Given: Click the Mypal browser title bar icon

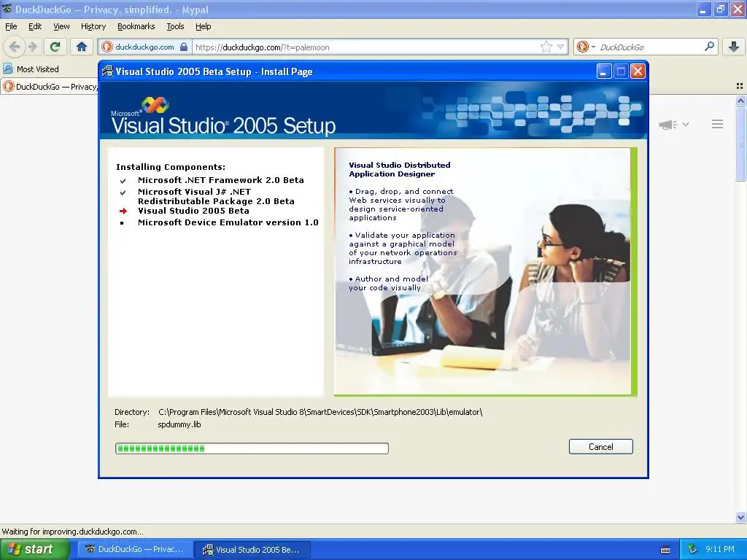Looking at the screenshot, I should pos(7,9).
